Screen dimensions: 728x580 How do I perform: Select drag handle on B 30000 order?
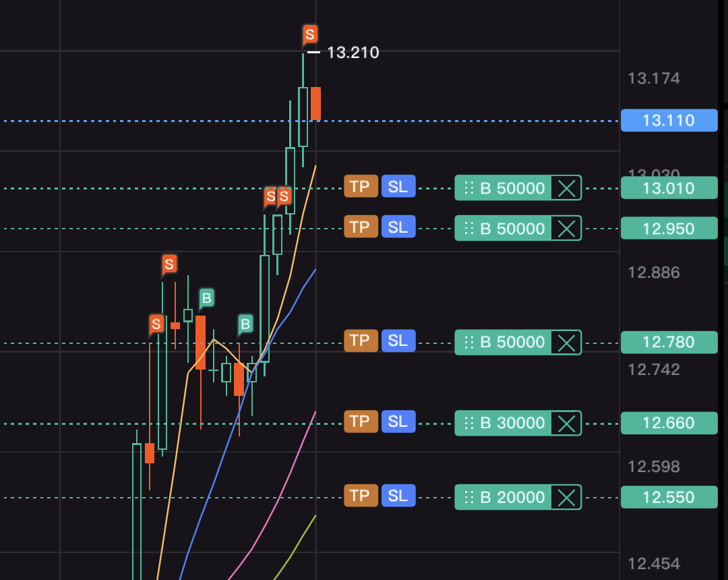pos(470,423)
